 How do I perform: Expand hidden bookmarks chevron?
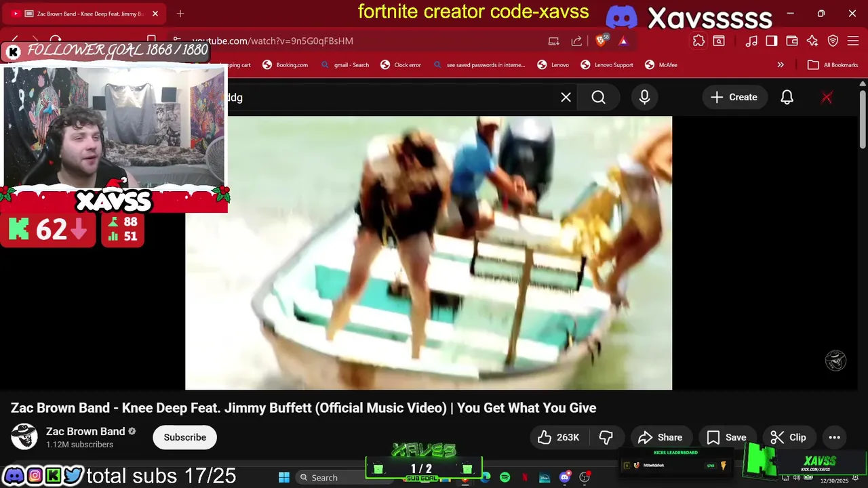781,65
